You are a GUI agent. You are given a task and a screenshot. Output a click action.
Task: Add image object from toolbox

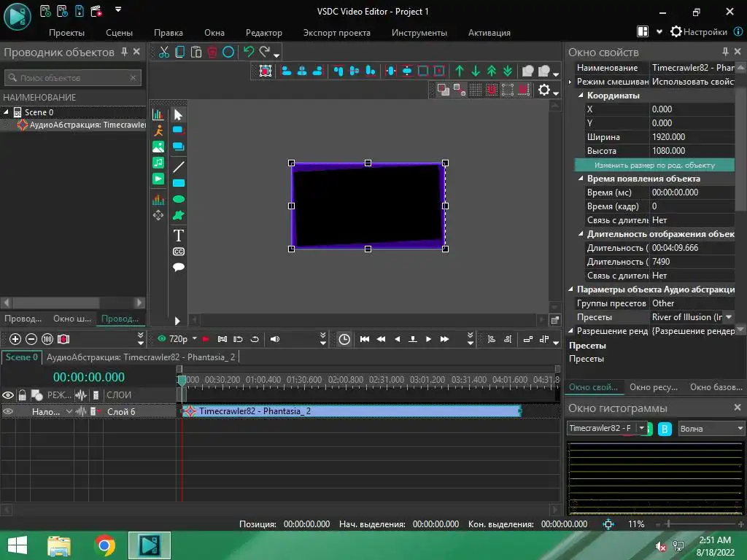click(158, 147)
